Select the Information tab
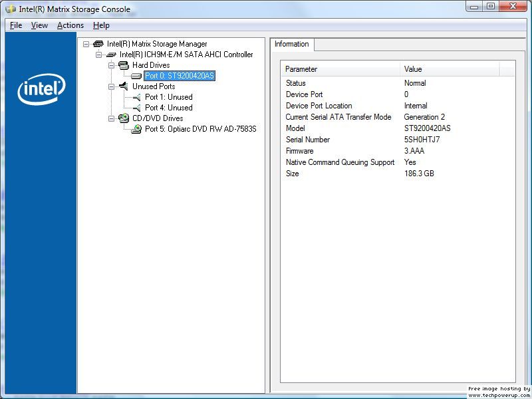 291,44
